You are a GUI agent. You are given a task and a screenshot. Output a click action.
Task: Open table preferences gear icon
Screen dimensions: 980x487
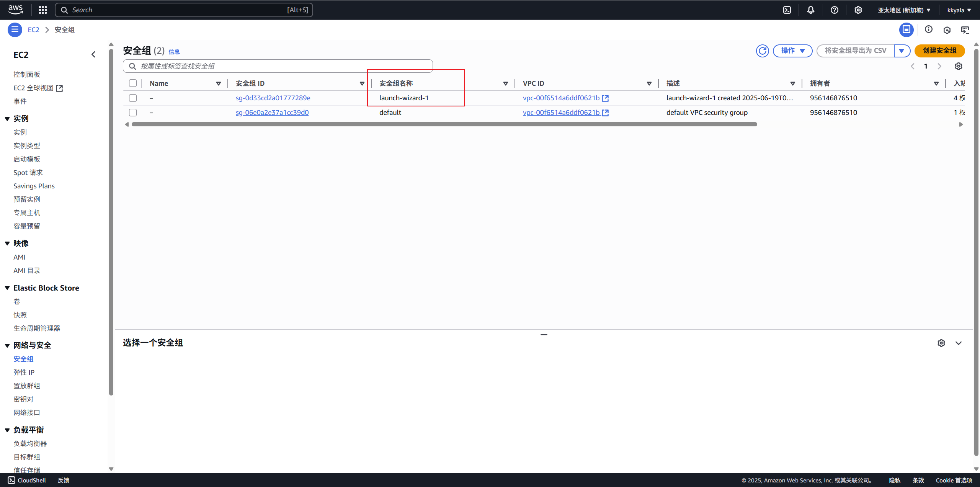(959, 66)
